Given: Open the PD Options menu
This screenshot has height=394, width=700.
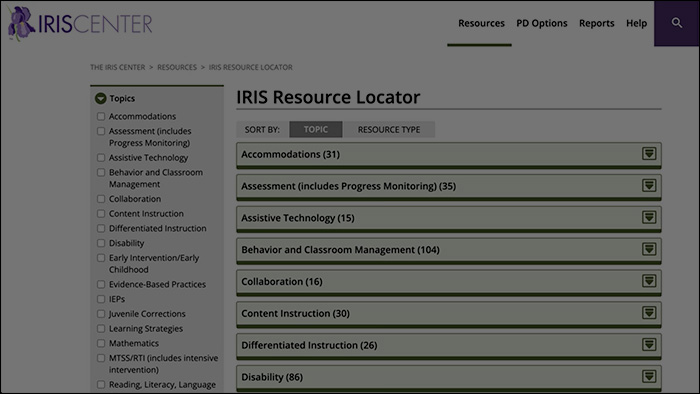Looking at the screenshot, I should (542, 23).
